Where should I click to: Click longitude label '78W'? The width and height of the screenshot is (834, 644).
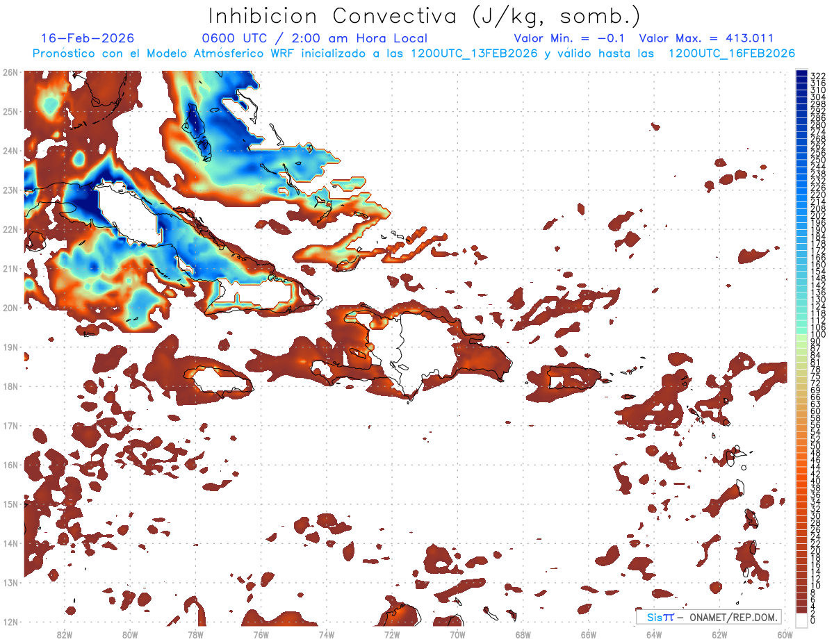195,634
